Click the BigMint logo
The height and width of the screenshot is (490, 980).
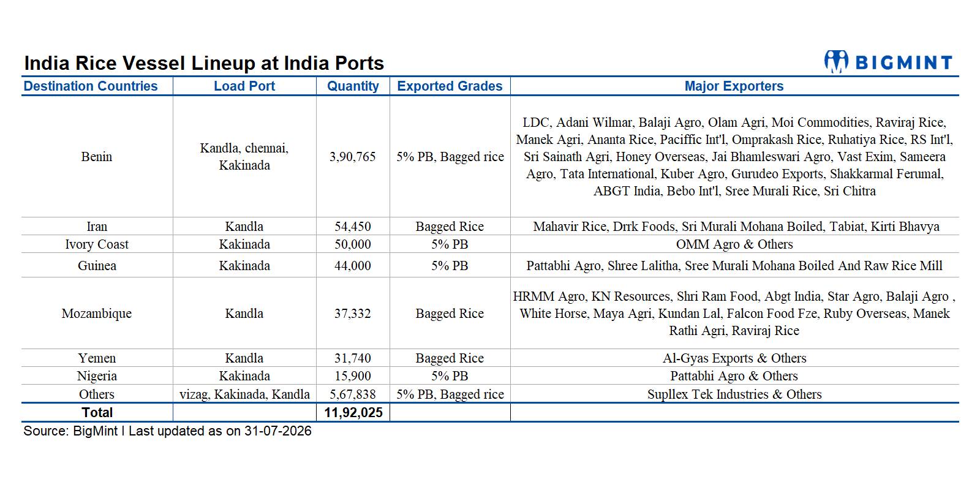click(x=888, y=62)
